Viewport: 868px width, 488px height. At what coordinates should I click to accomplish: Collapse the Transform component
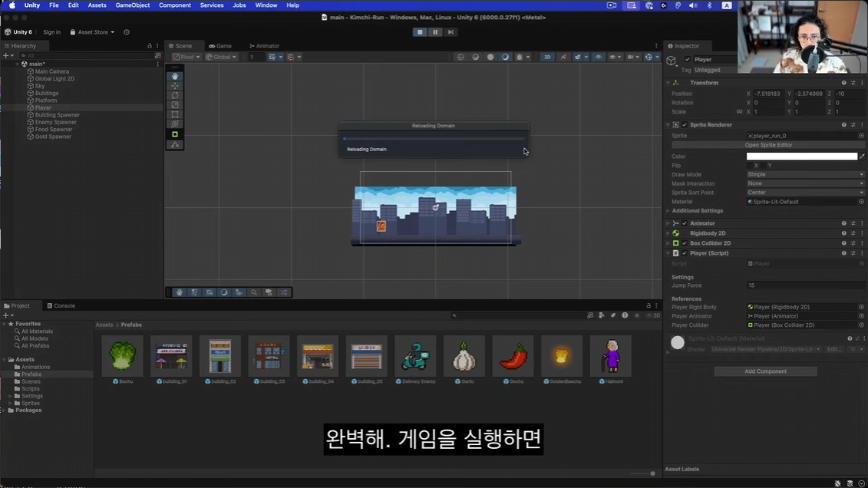tap(668, 83)
